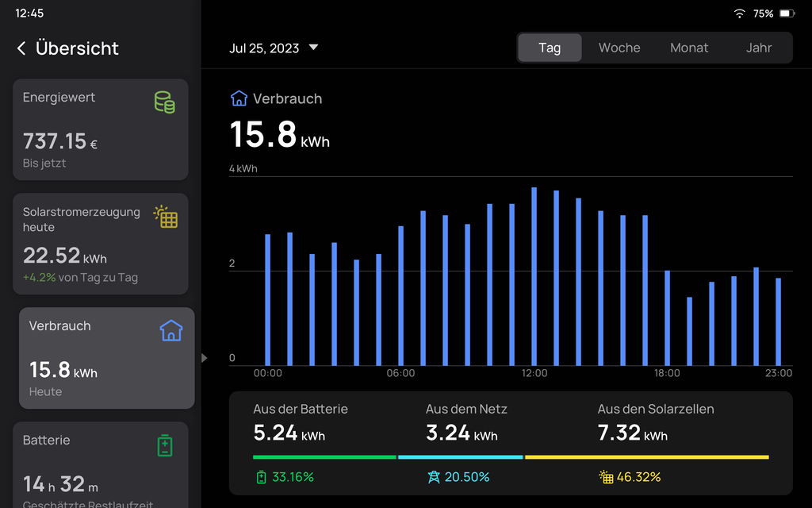Tap the yellow Aus den Solarzellen bar
Viewport: 812px width, 508px height.
click(646, 457)
